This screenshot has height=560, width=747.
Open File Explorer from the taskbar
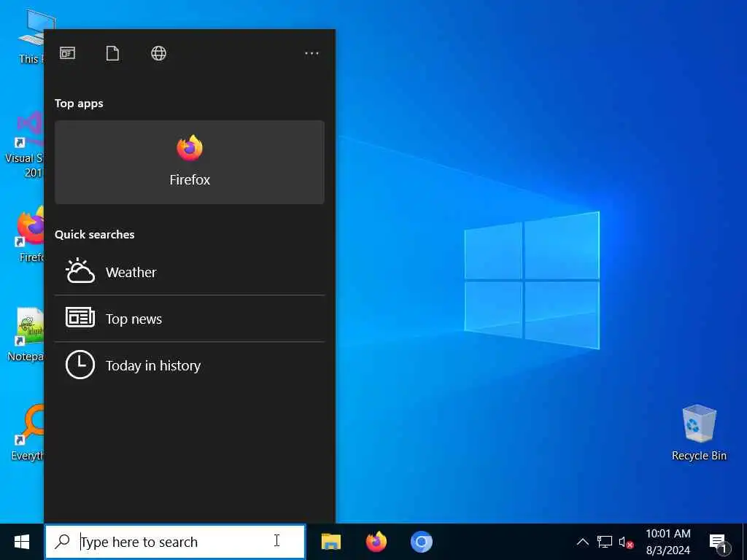point(330,542)
